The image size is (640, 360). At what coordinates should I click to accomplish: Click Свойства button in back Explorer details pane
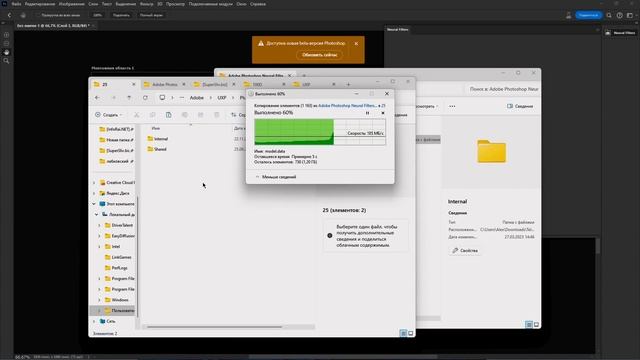click(465, 250)
